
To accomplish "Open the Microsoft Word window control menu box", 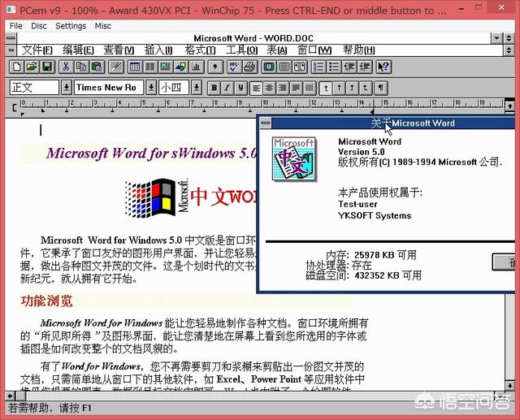I will [11, 38].
